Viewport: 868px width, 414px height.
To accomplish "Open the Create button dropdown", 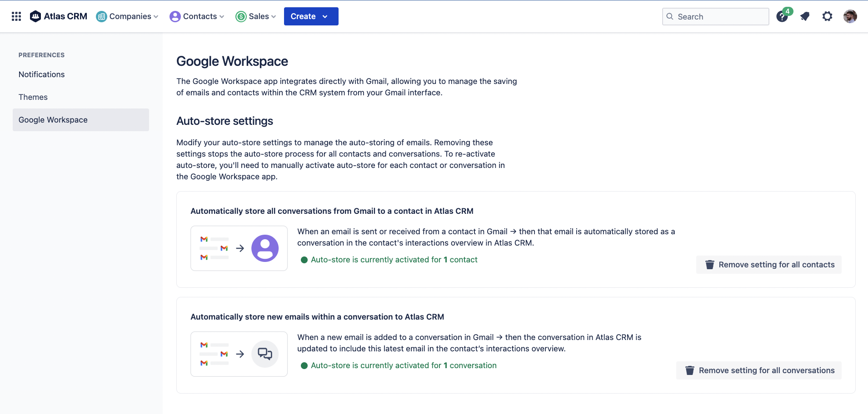I will coord(311,16).
